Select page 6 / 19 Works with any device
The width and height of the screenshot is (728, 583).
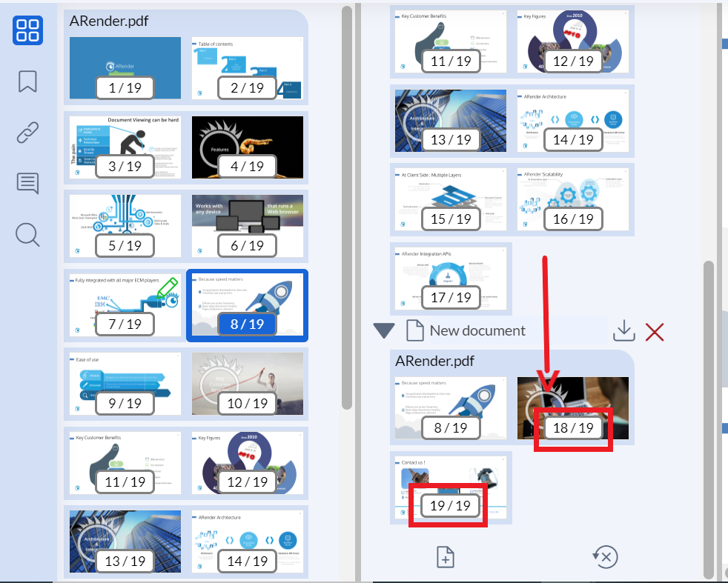248,225
